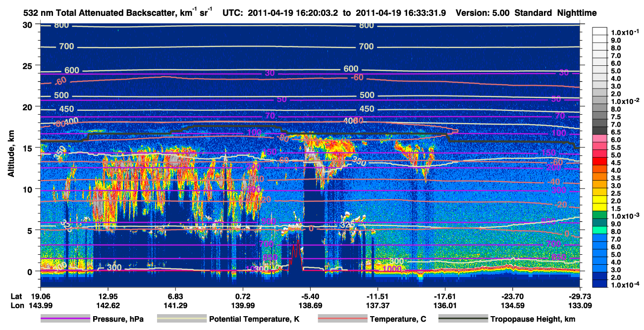This screenshot has width=644, height=330.
Task: Click the darkest blue swatch above '1.0x10-4'
Action: coord(600,283)
